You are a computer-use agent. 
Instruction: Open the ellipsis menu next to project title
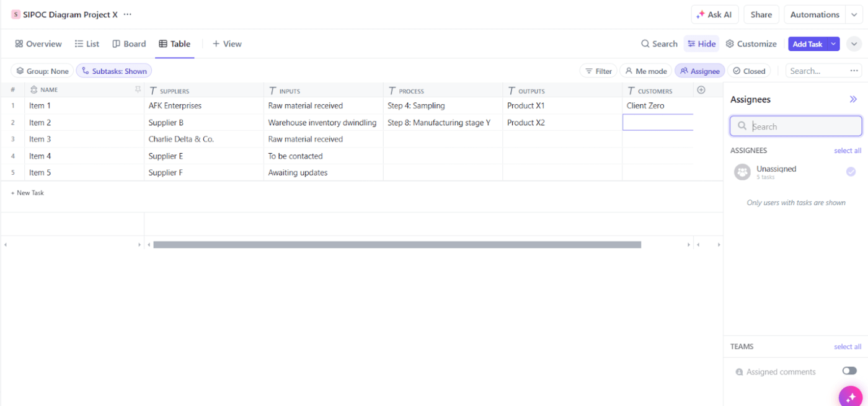pyautogui.click(x=128, y=14)
